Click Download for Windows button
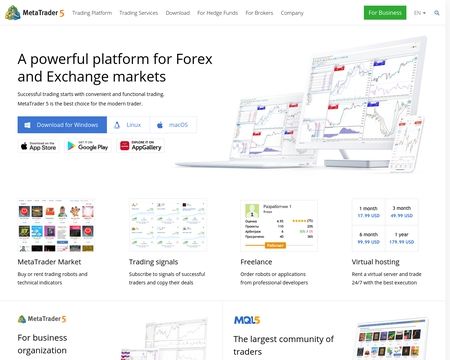This screenshot has height=360, width=450. (x=62, y=125)
